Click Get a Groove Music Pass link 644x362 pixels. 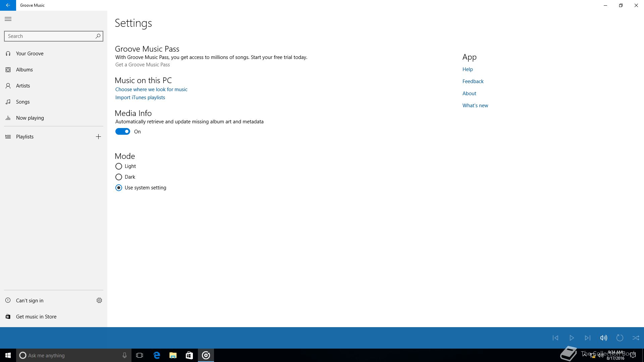click(143, 65)
